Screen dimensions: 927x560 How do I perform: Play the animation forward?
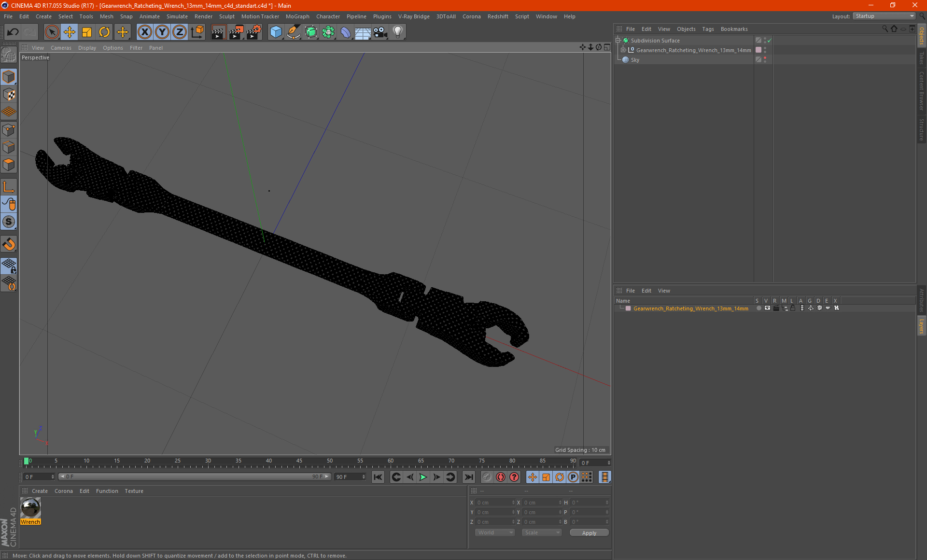click(x=423, y=477)
